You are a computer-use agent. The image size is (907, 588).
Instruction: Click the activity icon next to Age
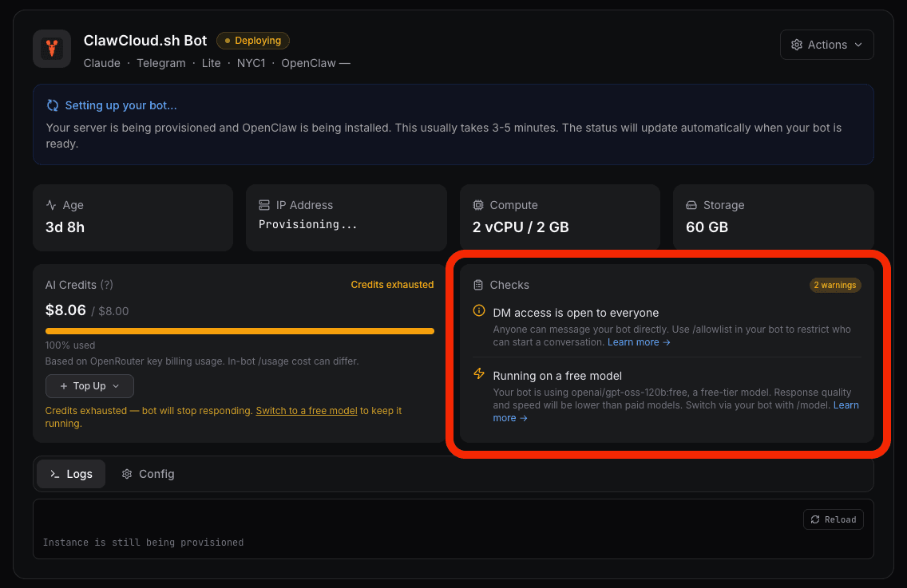(x=51, y=205)
